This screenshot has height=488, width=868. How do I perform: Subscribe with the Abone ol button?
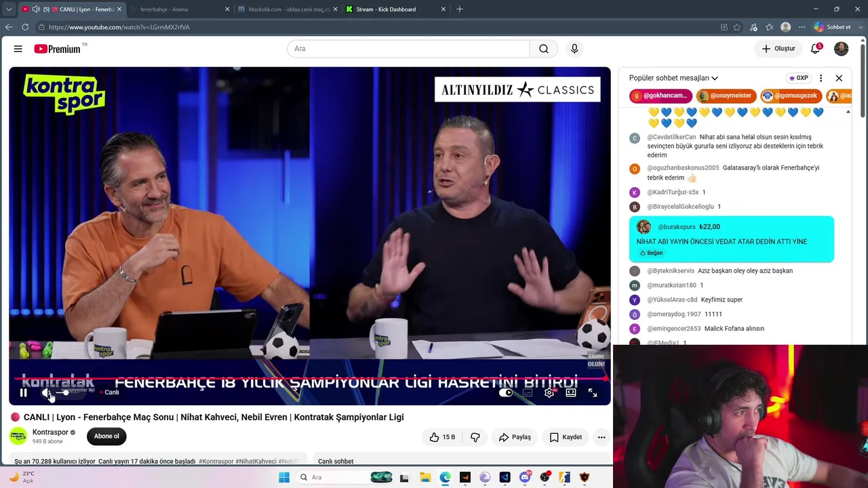(106, 436)
